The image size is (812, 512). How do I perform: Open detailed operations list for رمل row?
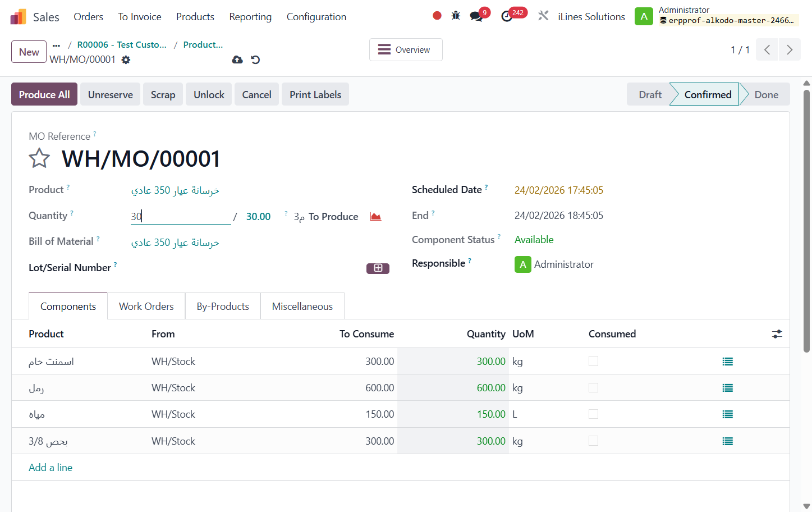click(728, 388)
